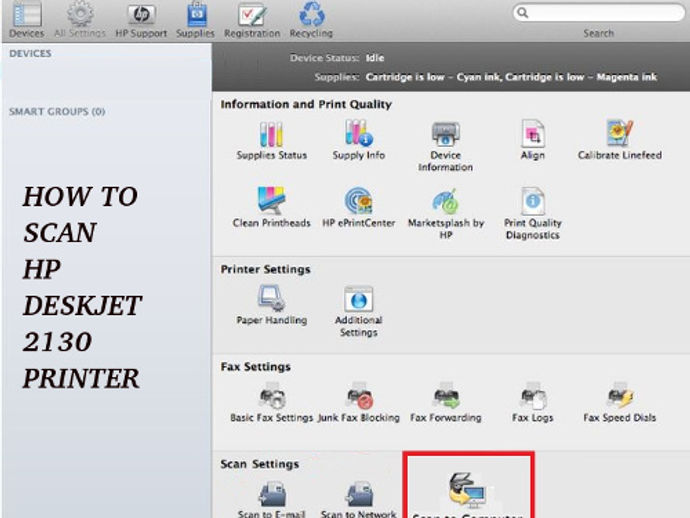Open Device Information
This screenshot has width=690, height=518.
point(445,147)
